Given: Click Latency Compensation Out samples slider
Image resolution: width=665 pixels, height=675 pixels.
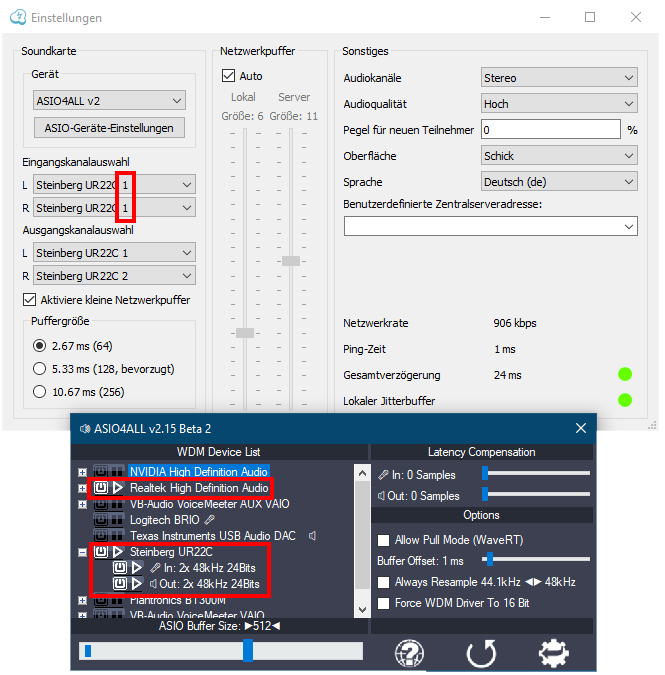Looking at the screenshot, I should [485, 494].
